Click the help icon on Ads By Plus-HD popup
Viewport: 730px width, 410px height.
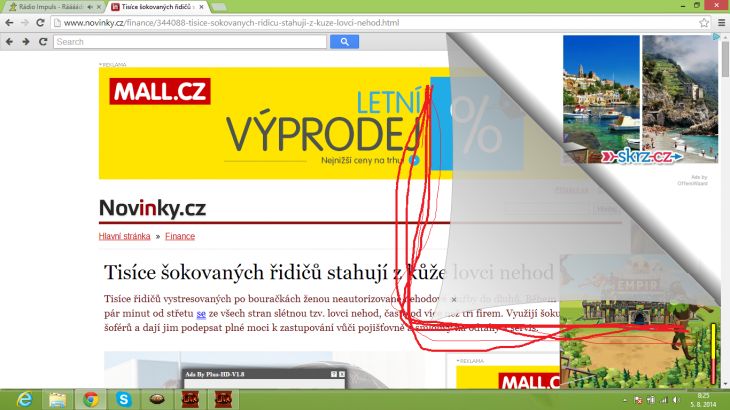tap(334, 374)
